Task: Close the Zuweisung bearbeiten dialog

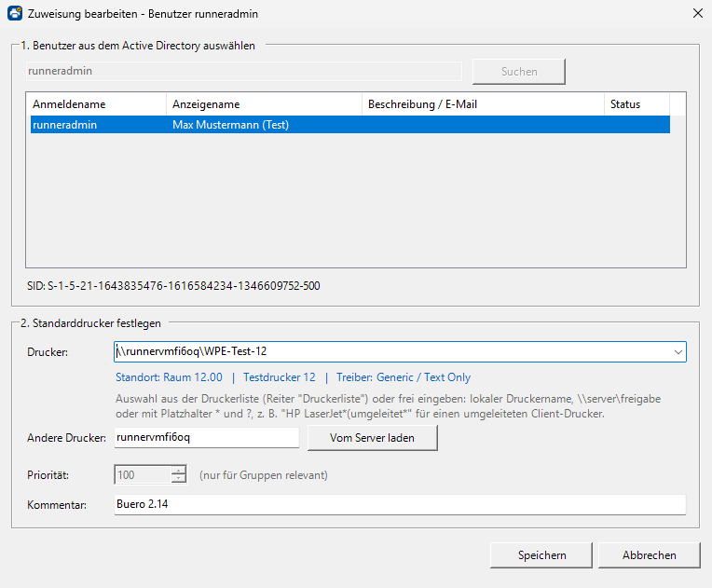Action: coord(697,14)
